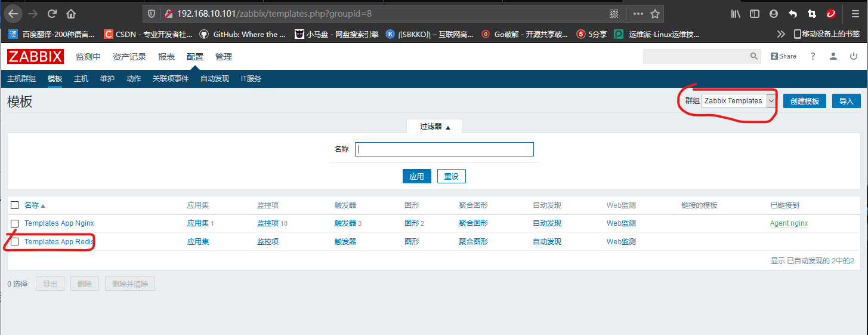Open the Templates App Nginx link
868x335 pixels.
click(x=59, y=223)
